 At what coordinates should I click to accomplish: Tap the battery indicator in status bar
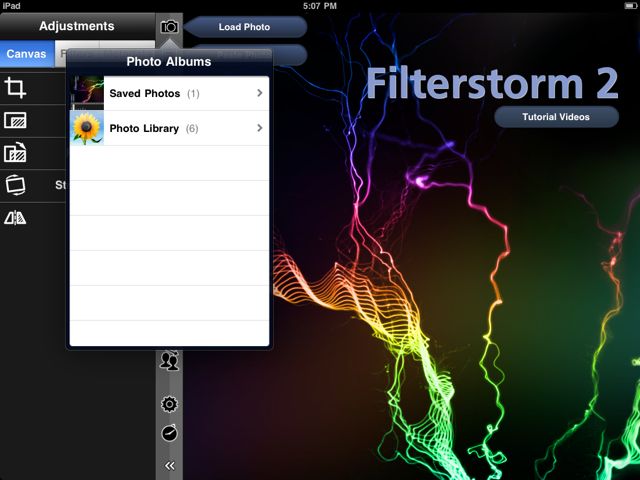click(631, 6)
